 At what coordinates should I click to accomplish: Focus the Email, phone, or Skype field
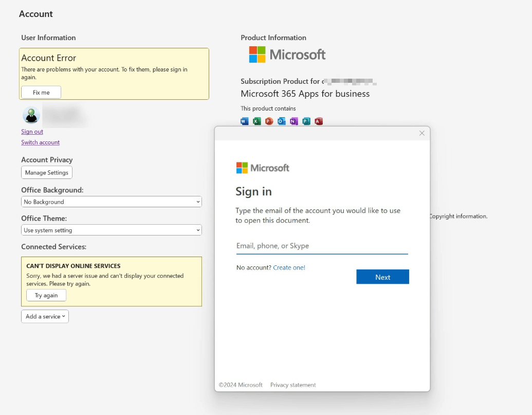[322, 246]
